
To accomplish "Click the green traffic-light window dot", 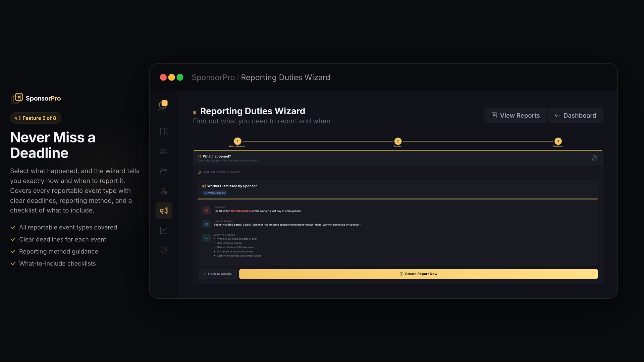I will point(180,77).
